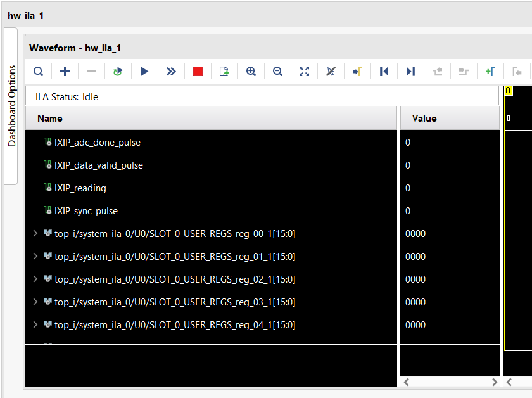Viewport: 532px width, 398px height.
Task: Zoom in on the waveform
Action: [x=251, y=72]
